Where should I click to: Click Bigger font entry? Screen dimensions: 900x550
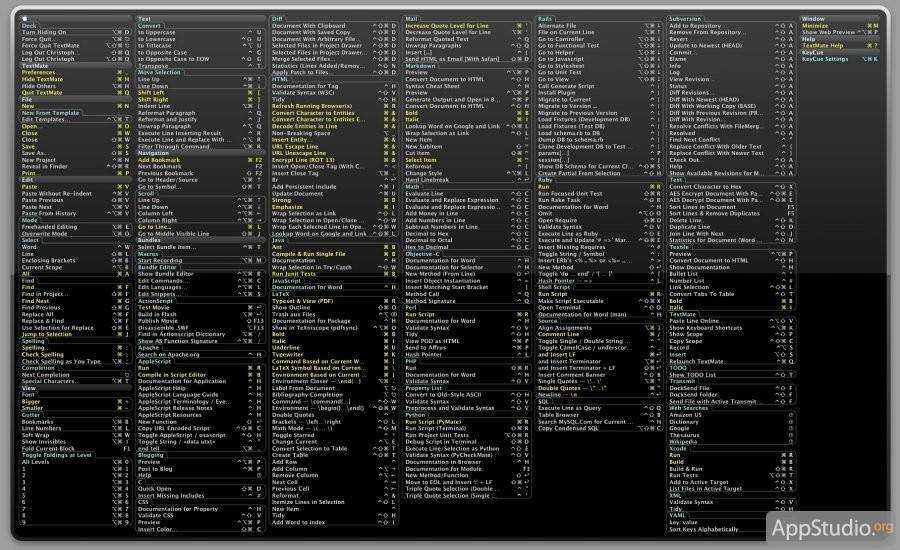click(x=31, y=402)
